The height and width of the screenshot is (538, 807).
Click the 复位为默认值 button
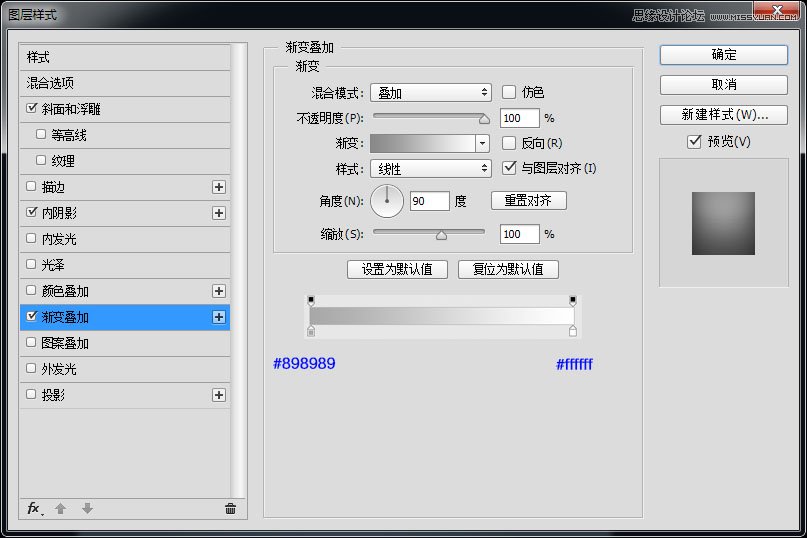(x=508, y=269)
